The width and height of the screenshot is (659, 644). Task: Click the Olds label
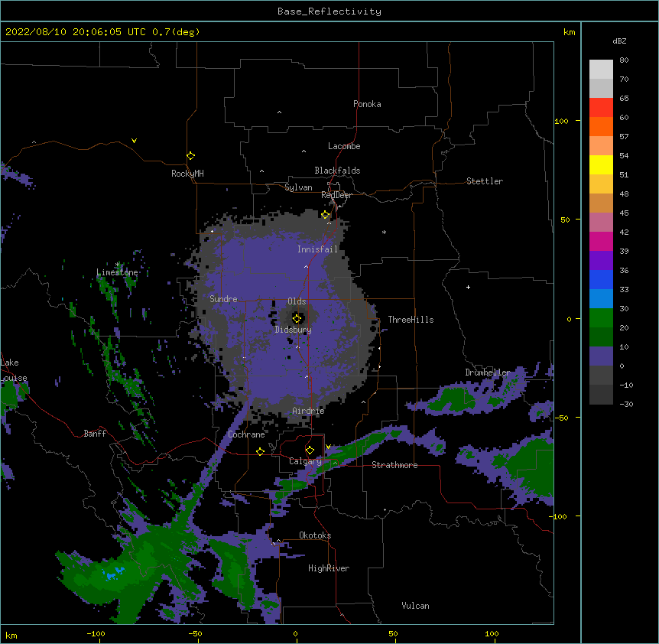(x=297, y=301)
